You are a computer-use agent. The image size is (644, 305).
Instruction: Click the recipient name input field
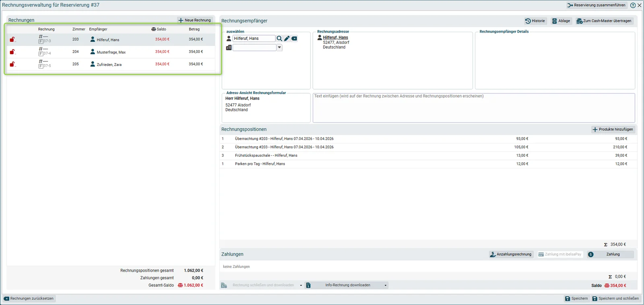click(254, 39)
